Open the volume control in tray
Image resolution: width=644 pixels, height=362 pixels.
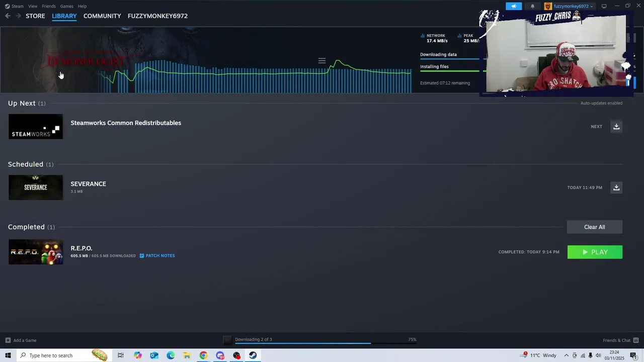(598, 355)
